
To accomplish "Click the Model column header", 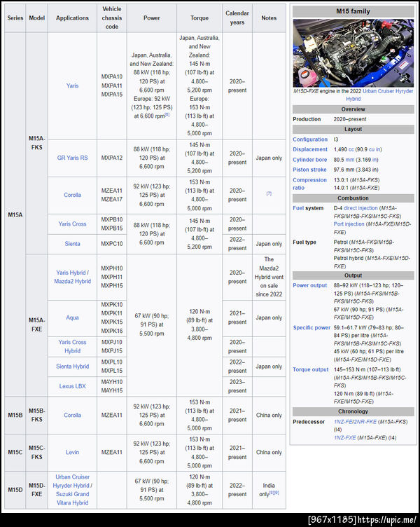I will pos(36,18).
